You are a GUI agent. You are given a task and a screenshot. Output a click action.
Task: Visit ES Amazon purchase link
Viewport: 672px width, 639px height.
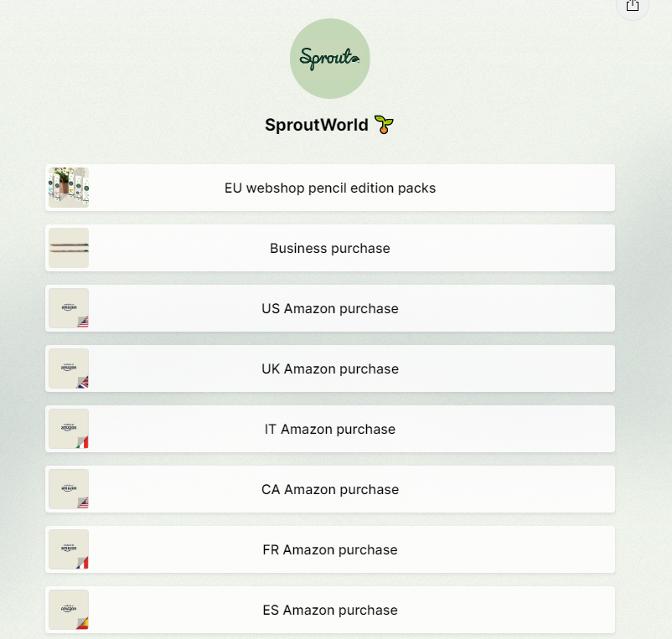[x=330, y=610]
